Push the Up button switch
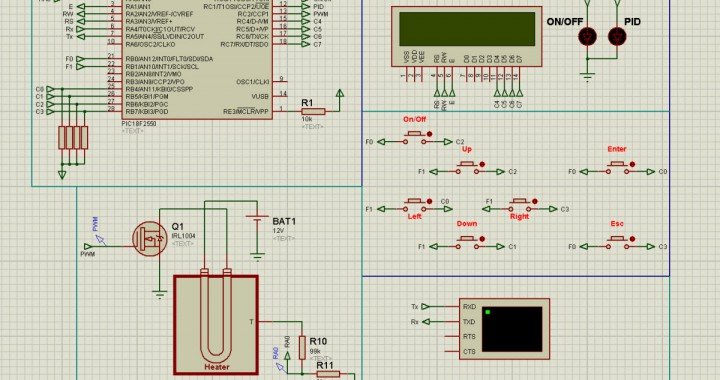The image size is (720, 380). [x=467, y=166]
